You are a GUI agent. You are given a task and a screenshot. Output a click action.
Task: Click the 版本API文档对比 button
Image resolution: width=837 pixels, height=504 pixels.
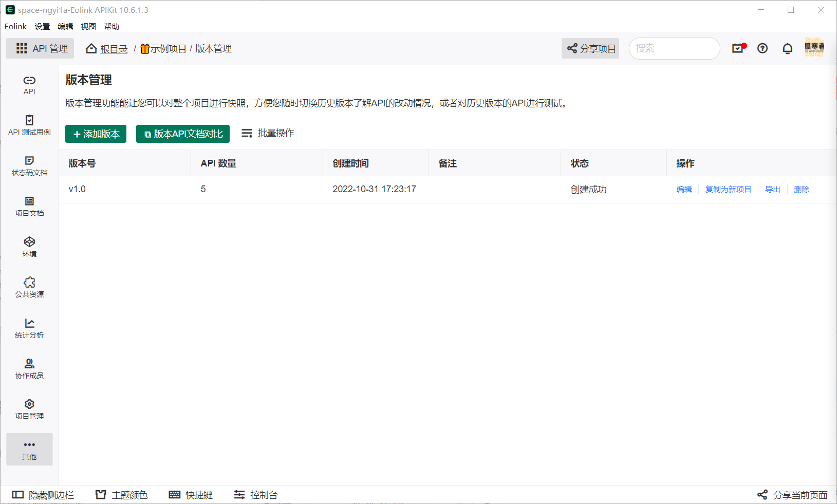182,134
